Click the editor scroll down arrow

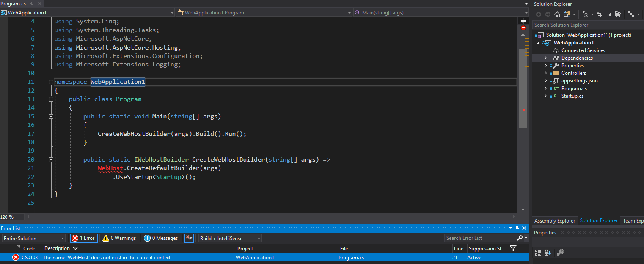523,209
